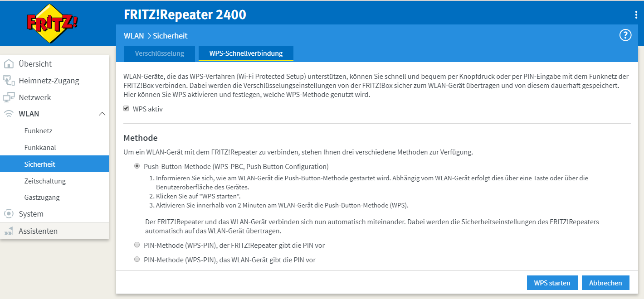Go to Sicherheit submenu item

(54, 164)
